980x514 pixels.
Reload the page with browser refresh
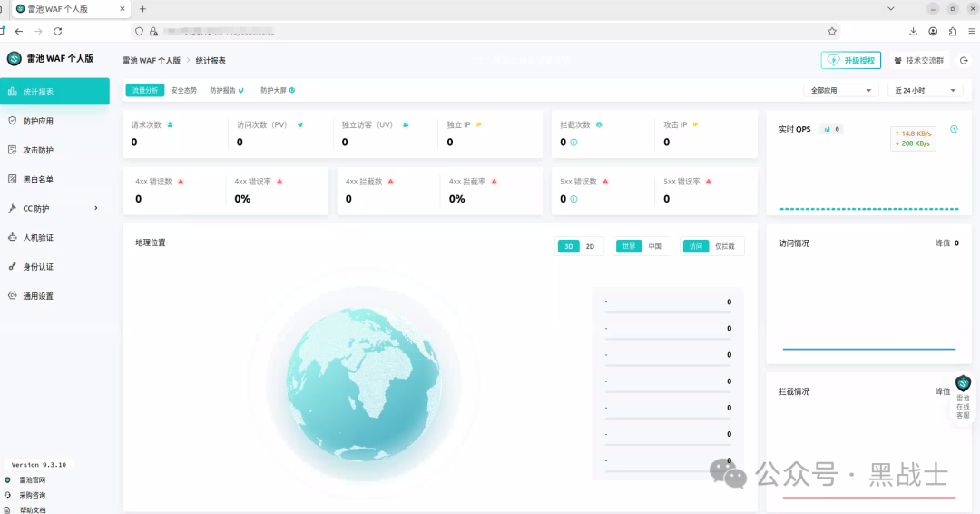(57, 31)
